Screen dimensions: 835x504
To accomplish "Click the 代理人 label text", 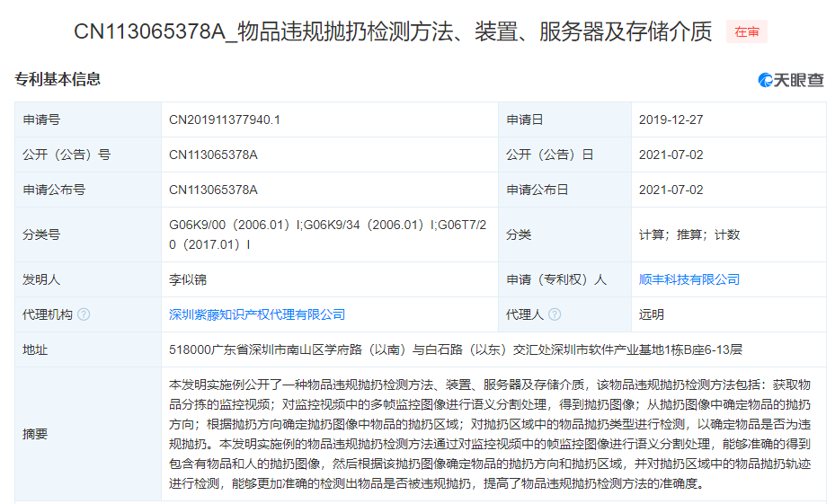I will tap(525, 314).
